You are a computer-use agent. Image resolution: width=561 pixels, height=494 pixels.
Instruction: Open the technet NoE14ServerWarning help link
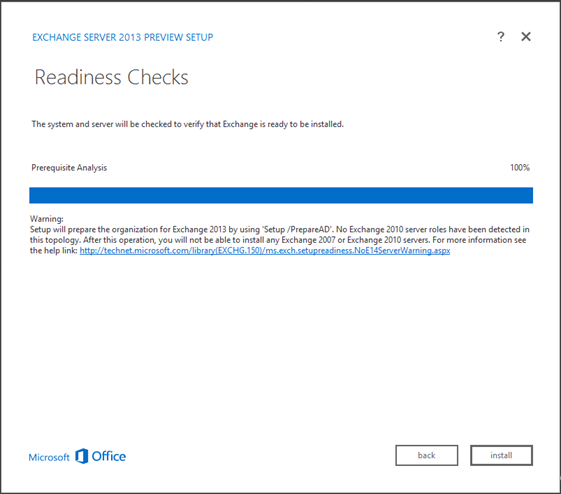point(265,250)
